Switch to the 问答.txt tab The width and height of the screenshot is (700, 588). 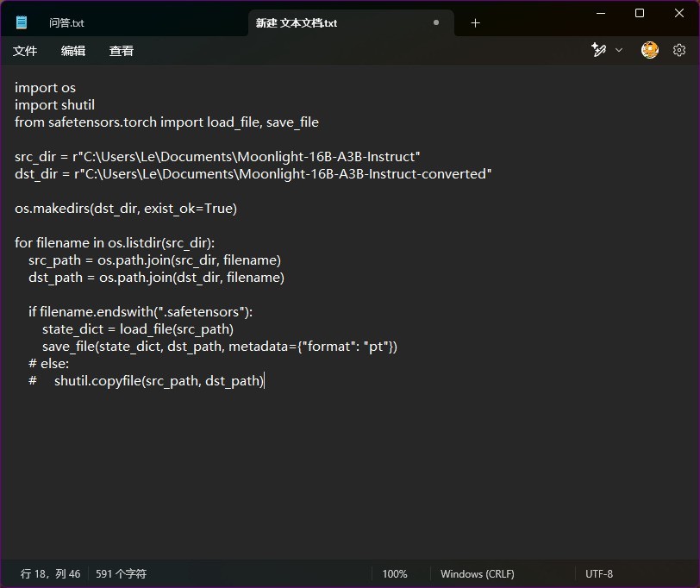66,23
